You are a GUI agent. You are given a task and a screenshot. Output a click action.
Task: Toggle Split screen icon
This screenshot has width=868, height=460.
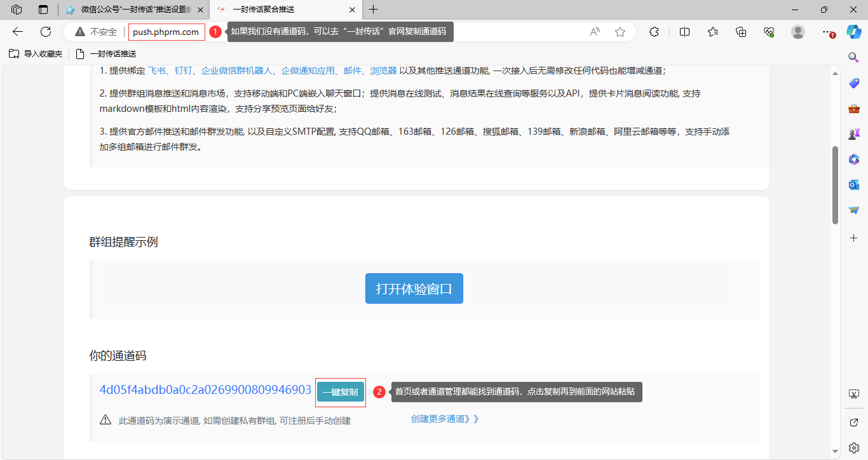(x=684, y=32)
